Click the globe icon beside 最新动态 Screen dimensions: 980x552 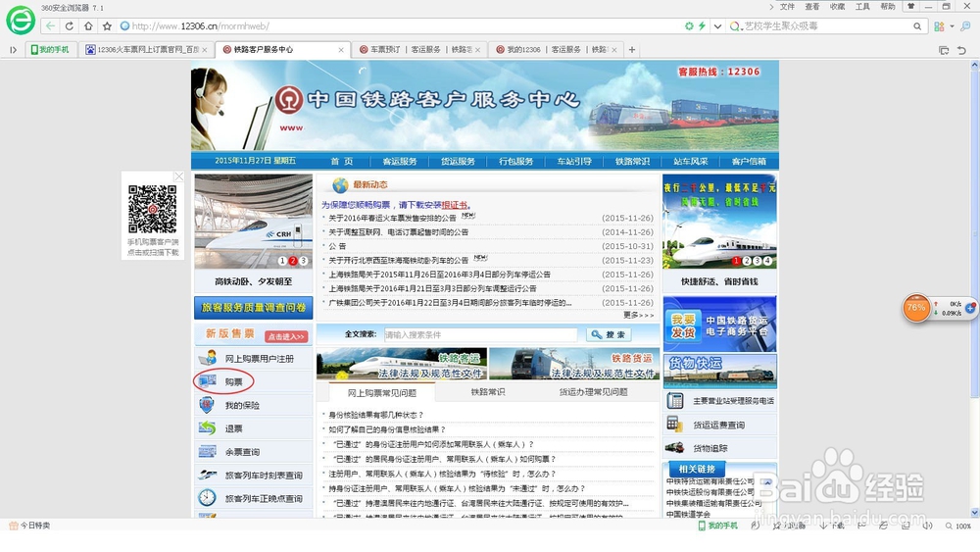coord(340,185)
